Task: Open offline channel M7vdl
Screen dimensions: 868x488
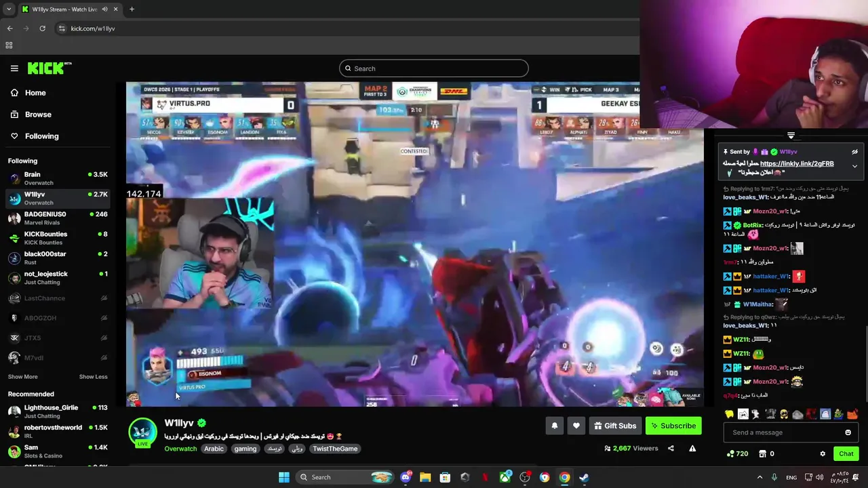Action: point(58,358)
